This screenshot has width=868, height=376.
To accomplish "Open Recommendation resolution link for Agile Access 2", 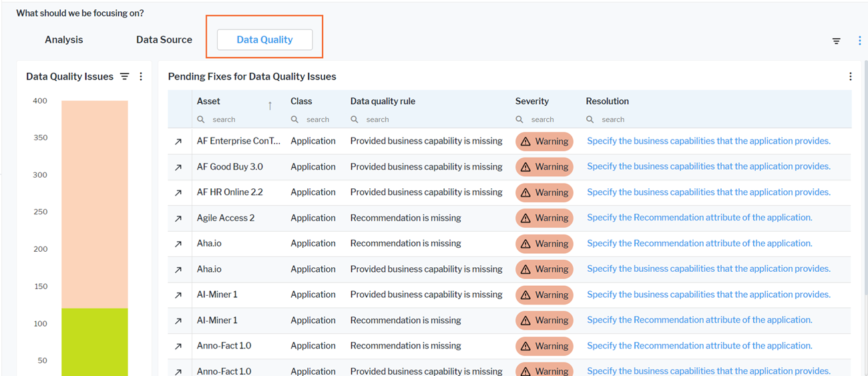I will click(x=699, y=218).
